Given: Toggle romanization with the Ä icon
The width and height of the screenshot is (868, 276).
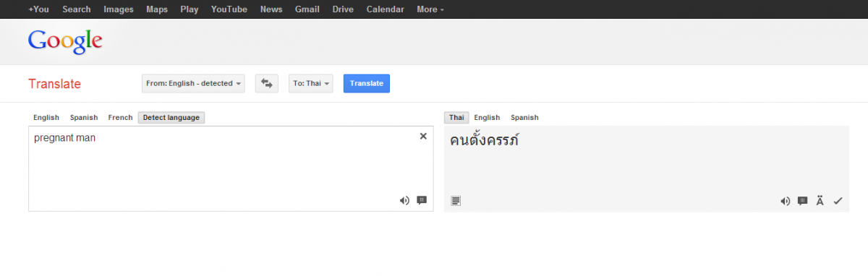Looking at the screenshot, I should click(x=820, y=201).
